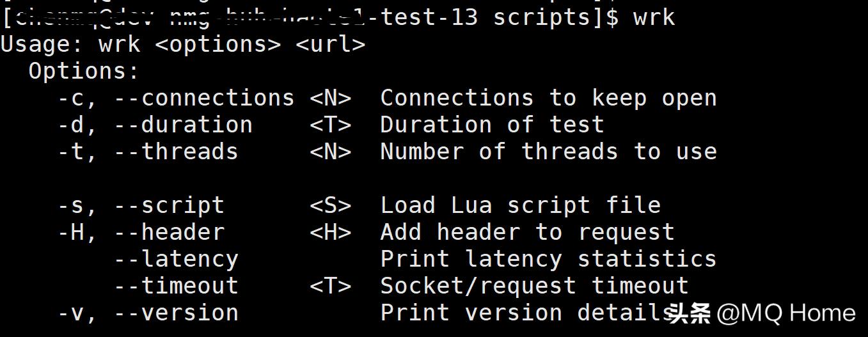Click the "Socket/request timeout" description
The width and height of the screenshot is (868, 337).
coord(534,286)
